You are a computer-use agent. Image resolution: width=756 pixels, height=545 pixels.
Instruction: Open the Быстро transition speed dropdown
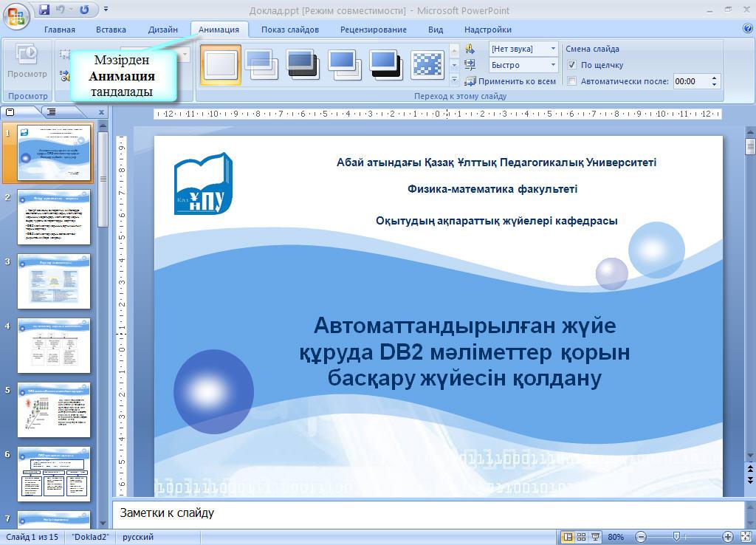pyautogui.click(x=553, y=65)
